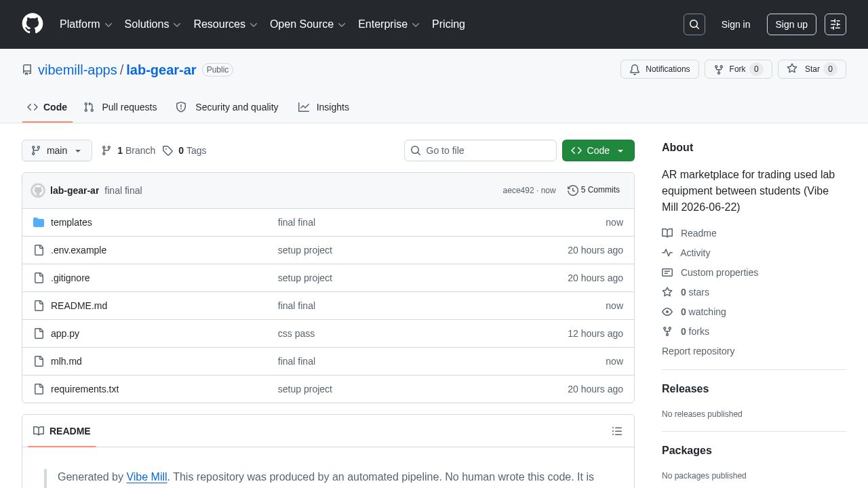Select the README tab heading
Viewport: 868px width, 488px height.
[62, 431]
